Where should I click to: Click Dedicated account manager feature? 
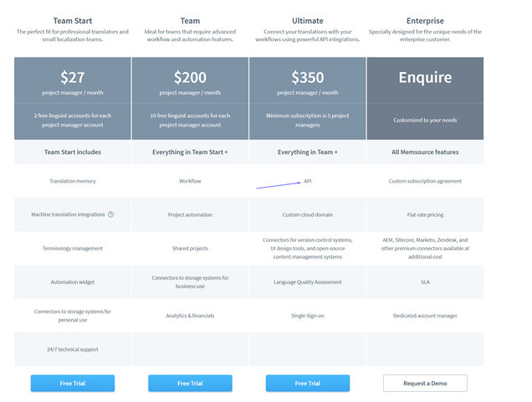(x=425, y=316)
